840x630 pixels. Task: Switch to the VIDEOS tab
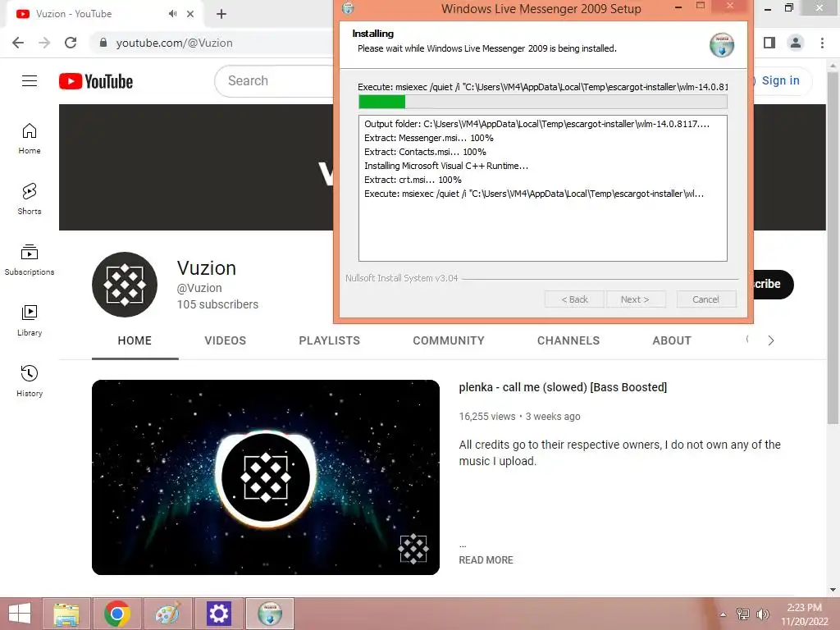tap(225, 340)
